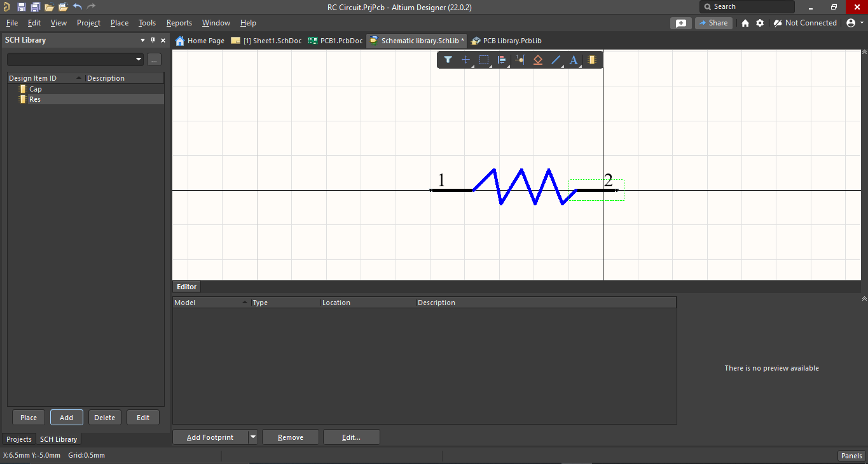
Task: Select the SCH Library bottom tab
Action: pyautogui.click(x=59, y=439)
